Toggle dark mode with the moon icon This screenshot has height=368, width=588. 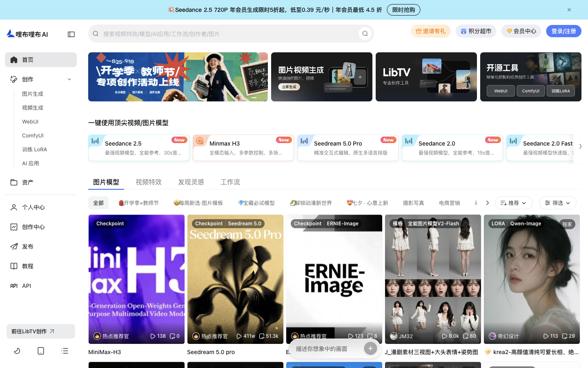[17, 351]
